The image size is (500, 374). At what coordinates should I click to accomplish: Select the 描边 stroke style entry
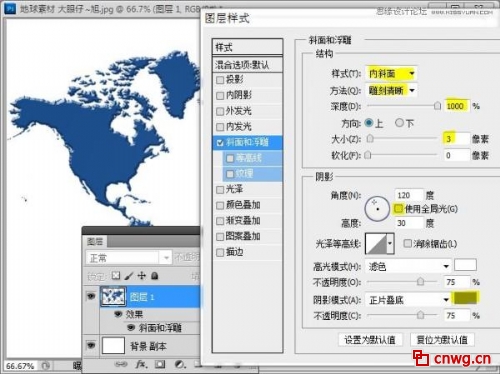click(x=247, y=252)
